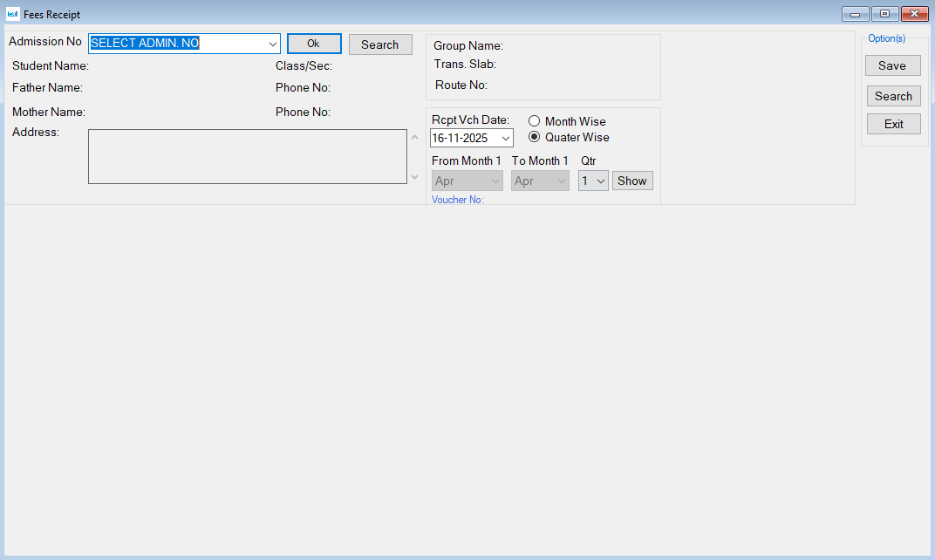Expand the Admission No dropdown arrow
This screenshot has height=560, width=935.
272,44
